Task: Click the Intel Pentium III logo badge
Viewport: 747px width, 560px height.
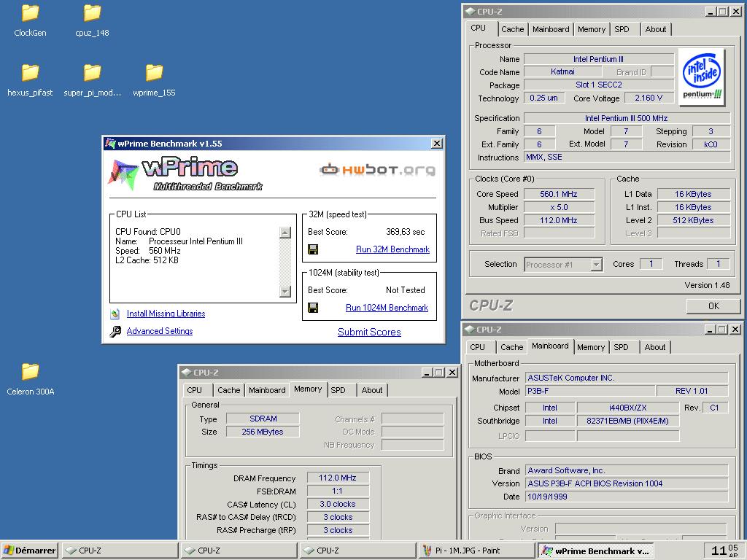Action: [703, 76]
